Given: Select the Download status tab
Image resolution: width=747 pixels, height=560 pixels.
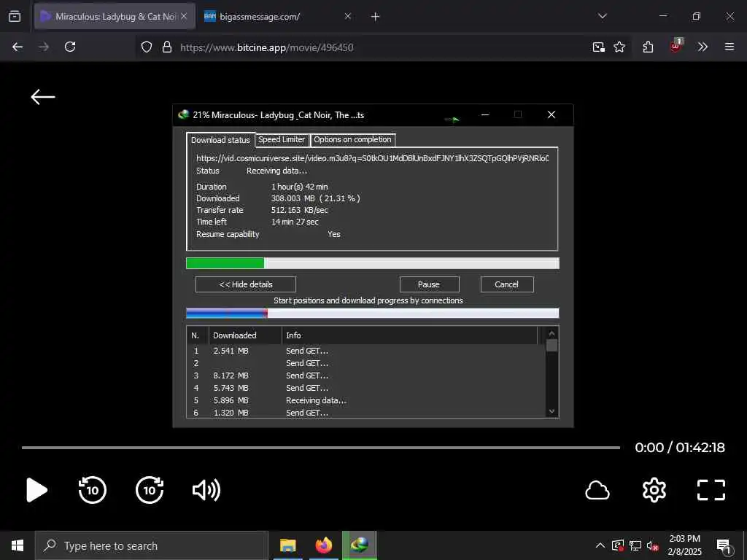Looking at the screenshot, I should [220, 140].
